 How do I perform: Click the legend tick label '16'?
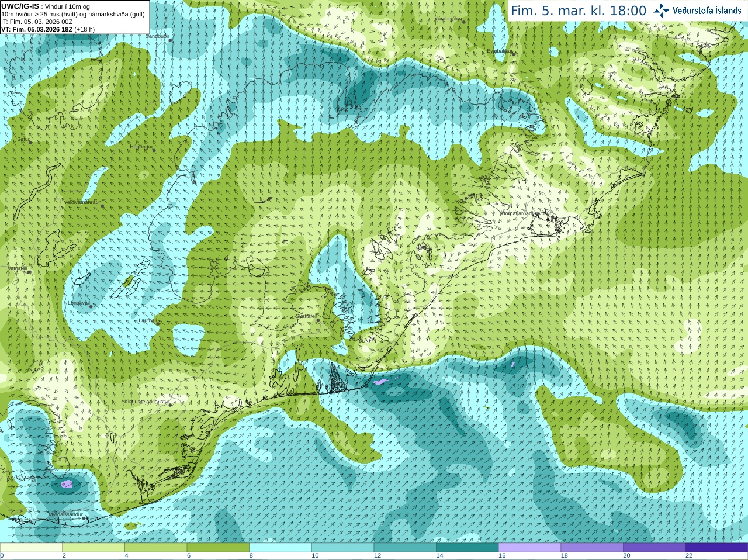coord(502,556)
